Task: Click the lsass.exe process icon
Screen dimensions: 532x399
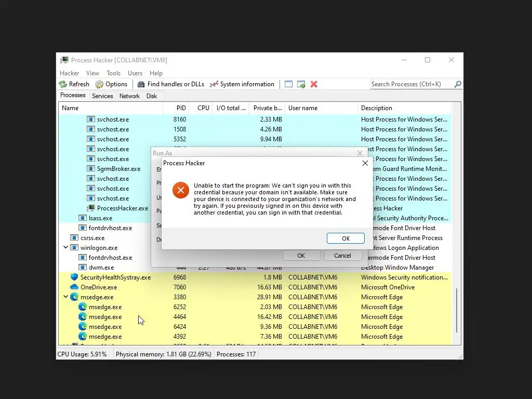Action: (x=83, y=218)
